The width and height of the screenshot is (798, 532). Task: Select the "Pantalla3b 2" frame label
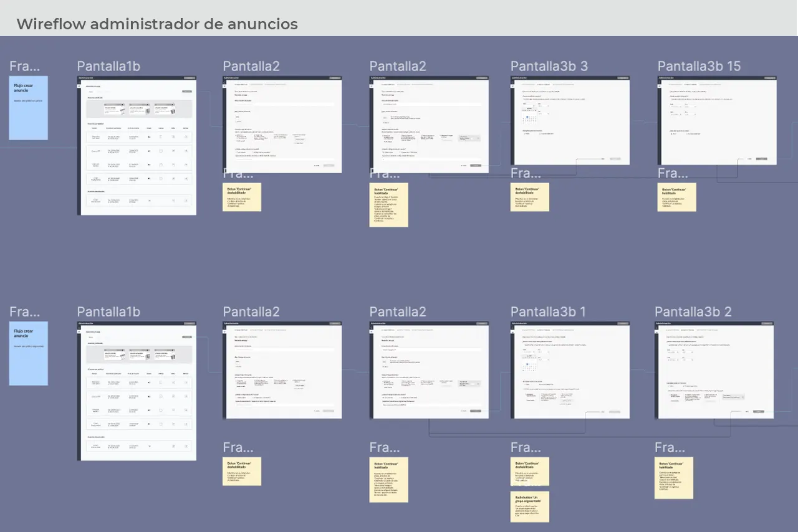pos(693,311)
